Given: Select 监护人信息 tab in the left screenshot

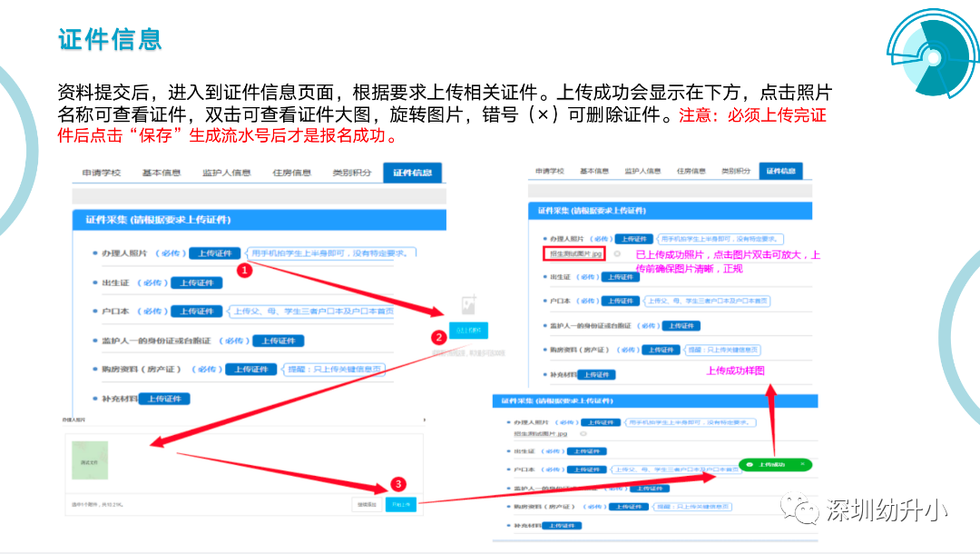Looking at the screenshot, I should click(226, 173).
